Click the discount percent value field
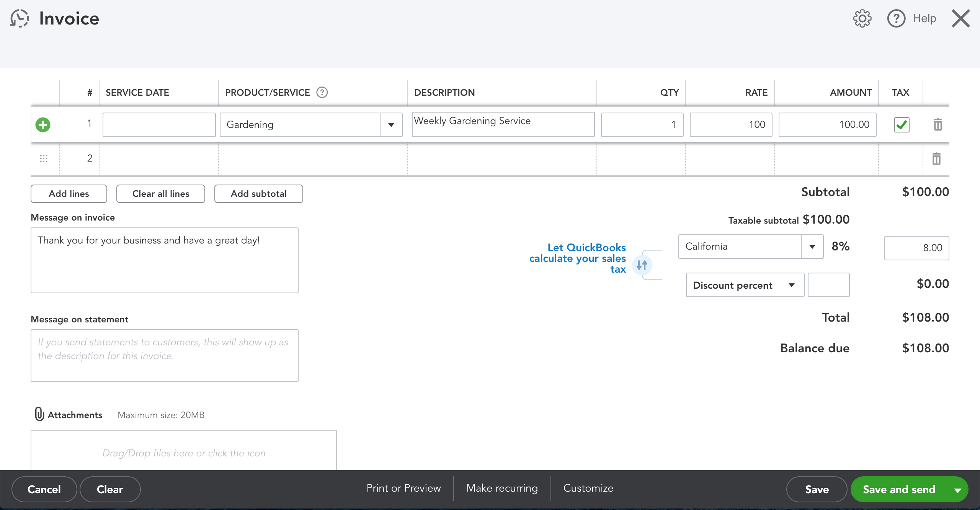Image resolution: width=980 pixels, height=510 pixels. (x=828, y=285)
